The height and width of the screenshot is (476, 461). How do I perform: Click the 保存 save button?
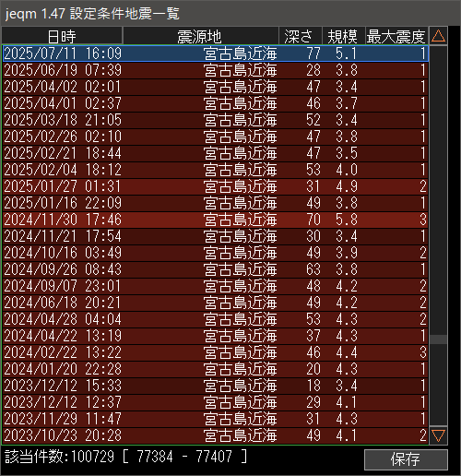click(x=406, y=459)
